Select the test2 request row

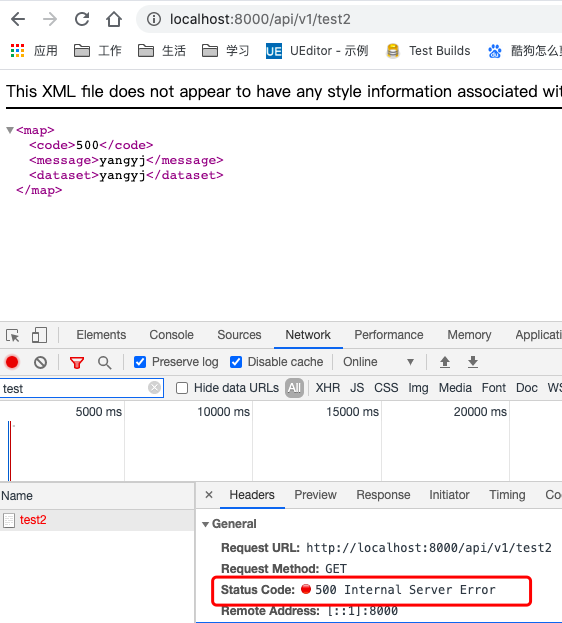[97, 520]
